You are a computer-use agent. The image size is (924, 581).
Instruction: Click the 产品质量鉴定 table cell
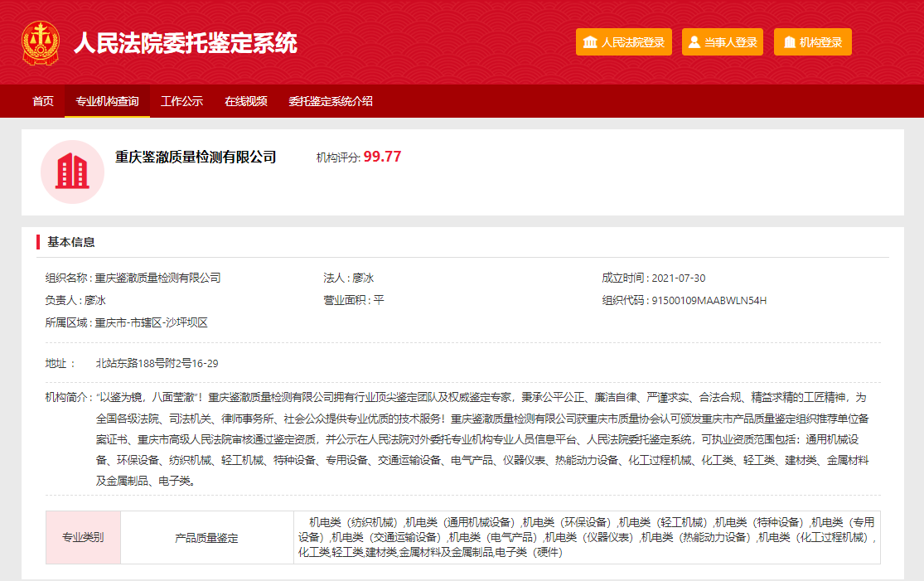pyautogui.click(x=206, y=537)
